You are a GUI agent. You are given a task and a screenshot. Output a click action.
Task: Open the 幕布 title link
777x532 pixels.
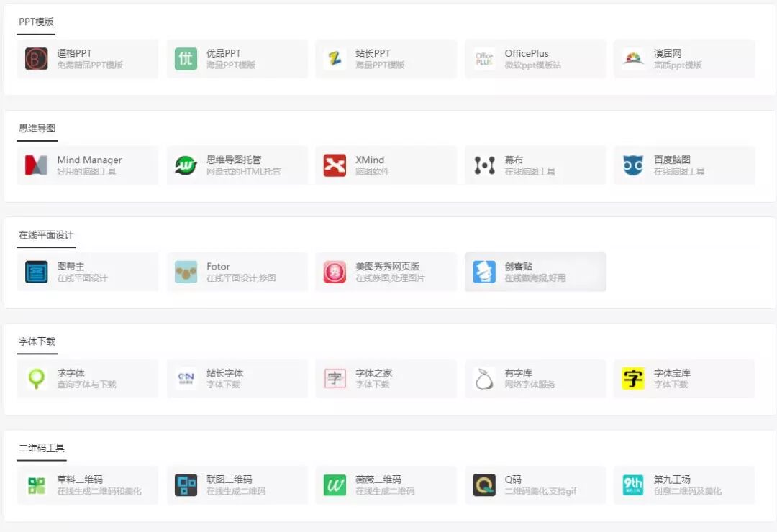(x=514, y=160)
